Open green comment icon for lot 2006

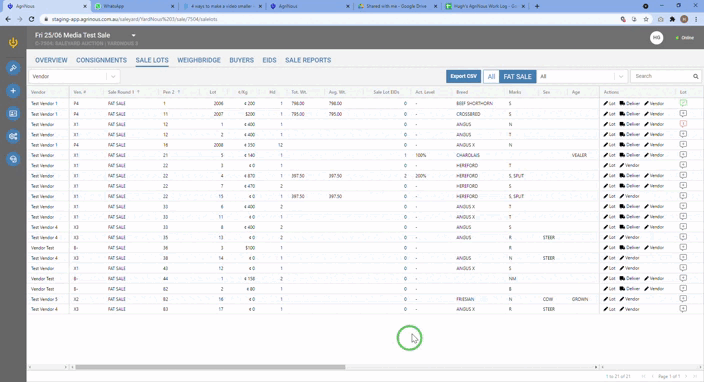pos(683,103)
